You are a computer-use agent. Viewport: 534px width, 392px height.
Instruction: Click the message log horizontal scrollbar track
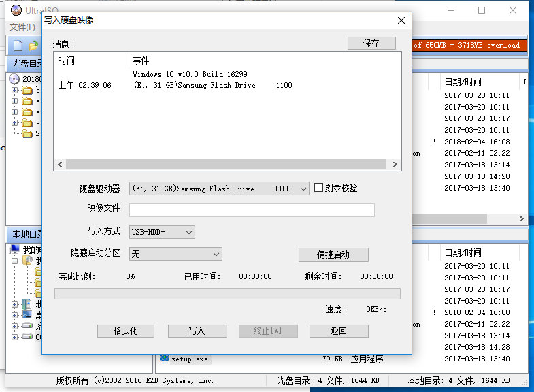(226, 165)
